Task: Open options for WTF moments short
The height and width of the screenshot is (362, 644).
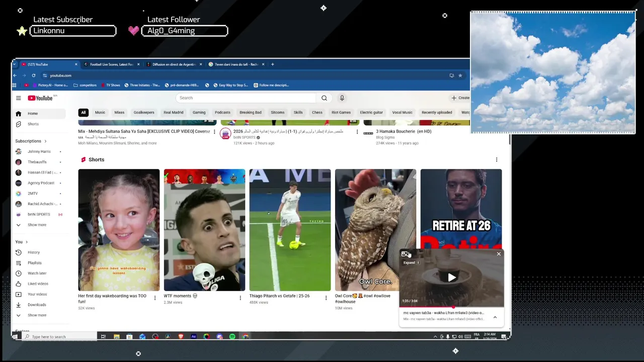Action: pyautogui.click(x=240, y=298)
